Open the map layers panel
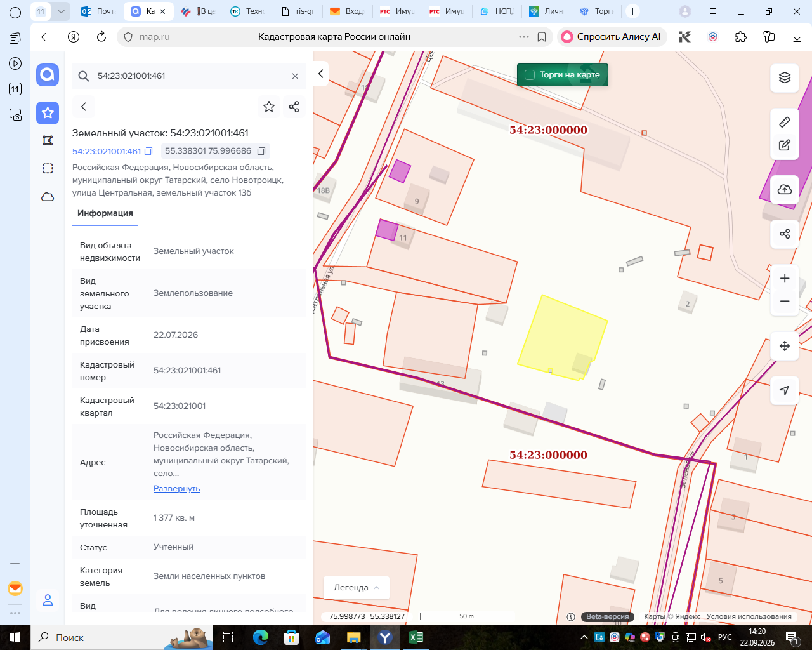Viewport: 812px width, 650px height. tap(785, 78)
